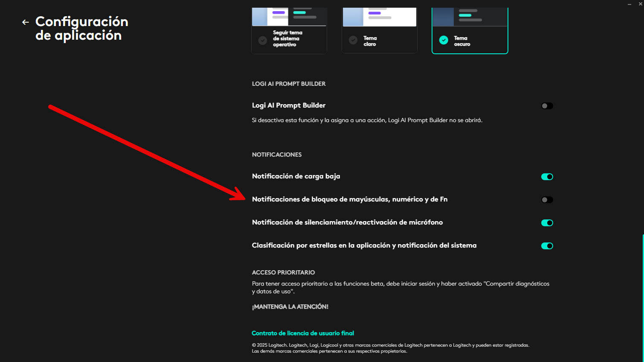Viewport: 644px width, 362px height.
Task: Click the vertical scrollbar on the right edge
Action: 643,298
